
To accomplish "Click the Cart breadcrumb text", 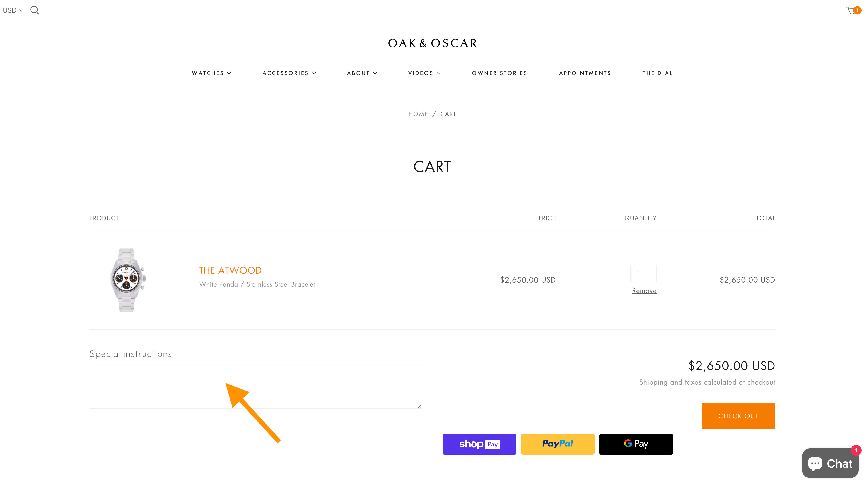I will [x=448, y=114].
